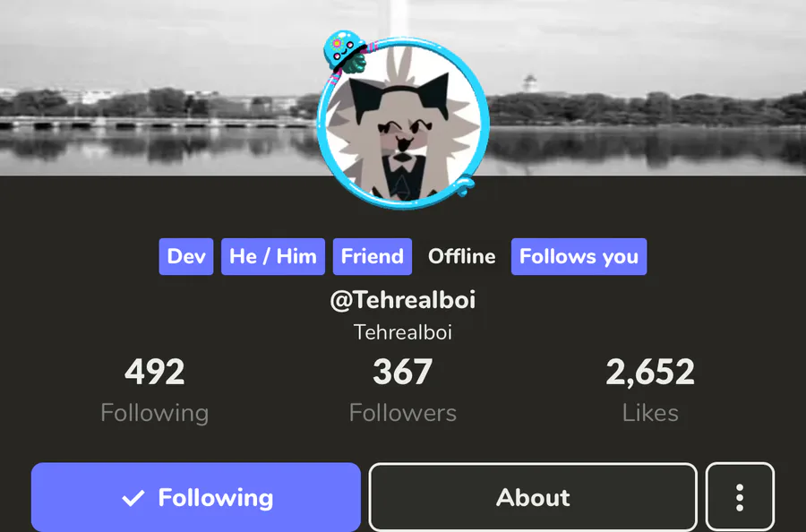This screenshot has width=806, height=532.
Task: Open the profile avatar picture
Action: (403, 123)
